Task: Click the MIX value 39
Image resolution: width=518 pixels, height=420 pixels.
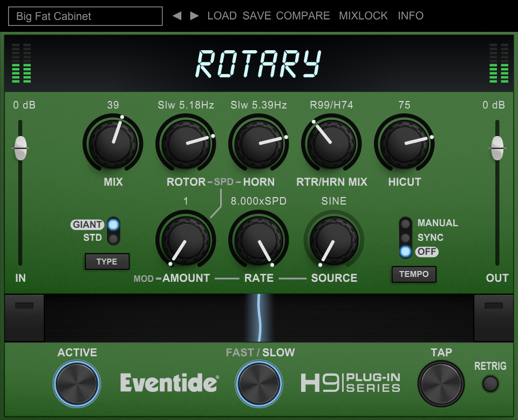Action: [113, 105]
